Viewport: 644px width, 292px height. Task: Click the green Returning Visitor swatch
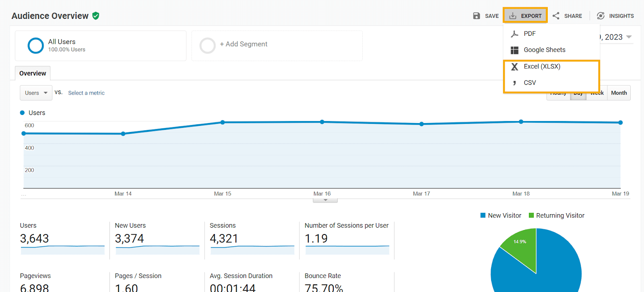tap(531, 216)
